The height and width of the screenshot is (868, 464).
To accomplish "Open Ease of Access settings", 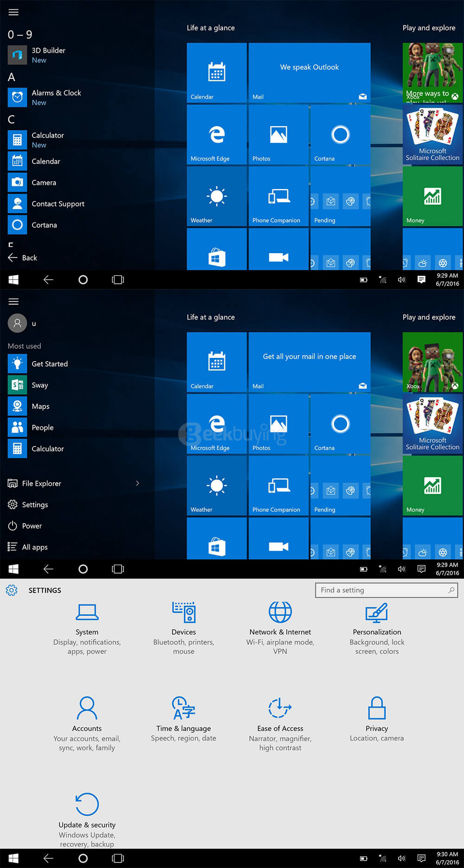I will (x=280, y=722).
